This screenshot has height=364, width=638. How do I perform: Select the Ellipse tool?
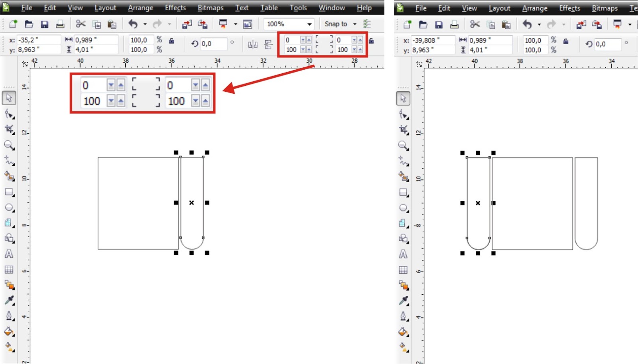pyautogui.click(x=8, y=208)
